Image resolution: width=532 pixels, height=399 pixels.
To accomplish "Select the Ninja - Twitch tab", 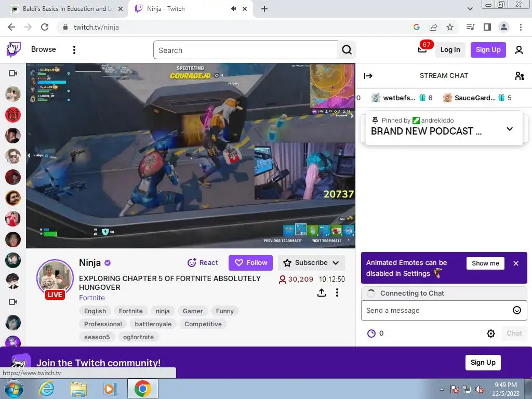I will [x=190, y=9].
